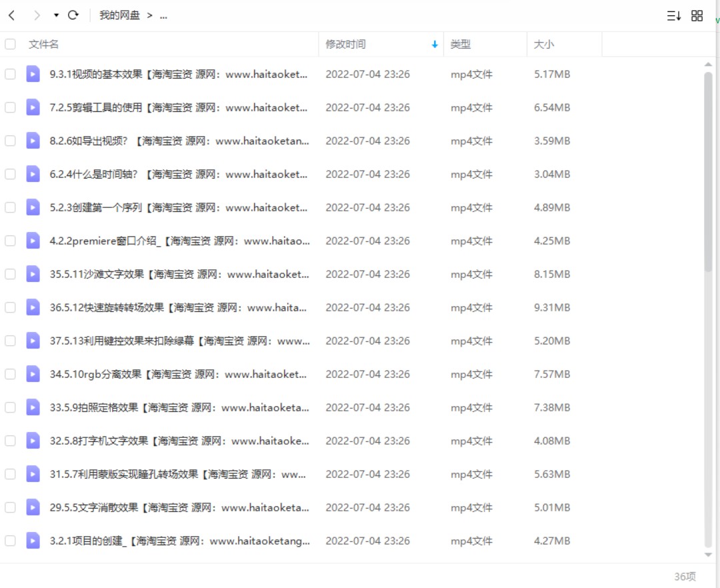Image resolution: width=720 pixels, height=588 pixels.
Task: Check the box for 35.5.11沙滩文字效果
Action: click(10, 274)
